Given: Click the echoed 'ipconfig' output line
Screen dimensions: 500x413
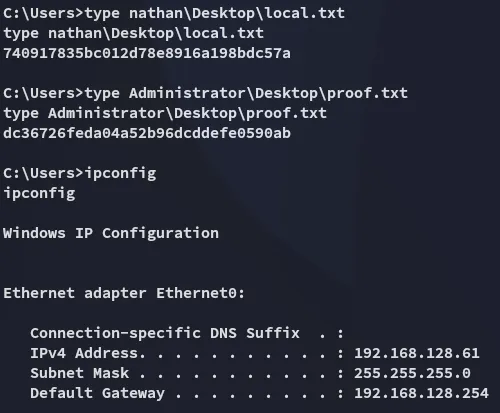Looking at the screenshot, I should (x=39, y=194).
